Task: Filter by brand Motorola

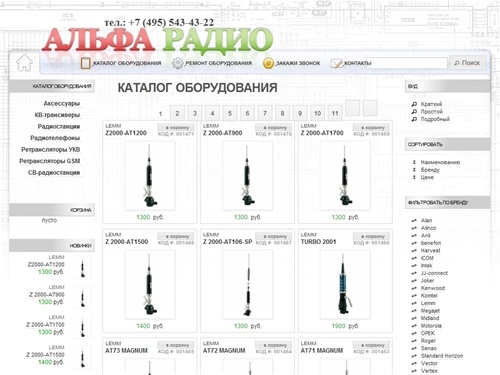Action: click(431, 326)
